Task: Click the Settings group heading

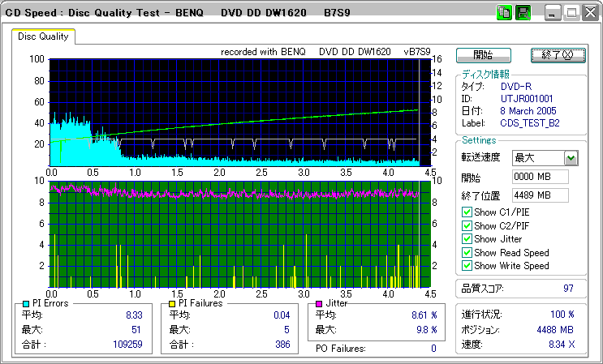Action: click(479, 140)
